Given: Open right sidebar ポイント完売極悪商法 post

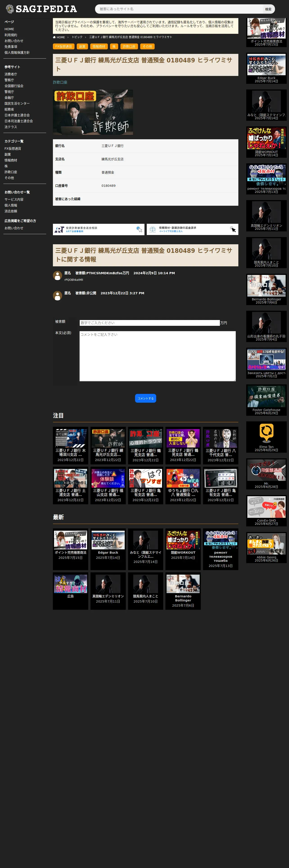Looking at the screenshot, I should (x=266, y=32).
